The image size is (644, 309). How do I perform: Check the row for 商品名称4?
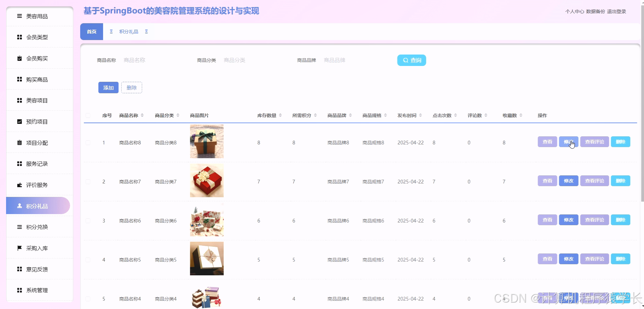[88, 299]
